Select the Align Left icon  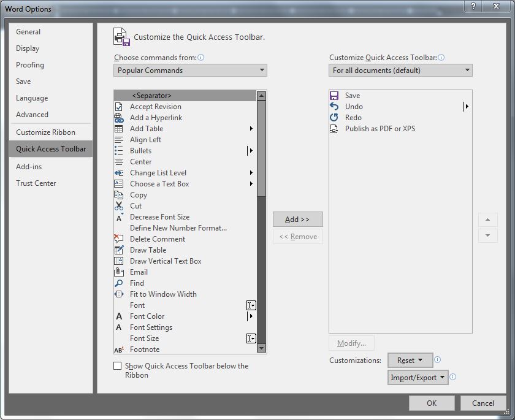tap(118, 140)
